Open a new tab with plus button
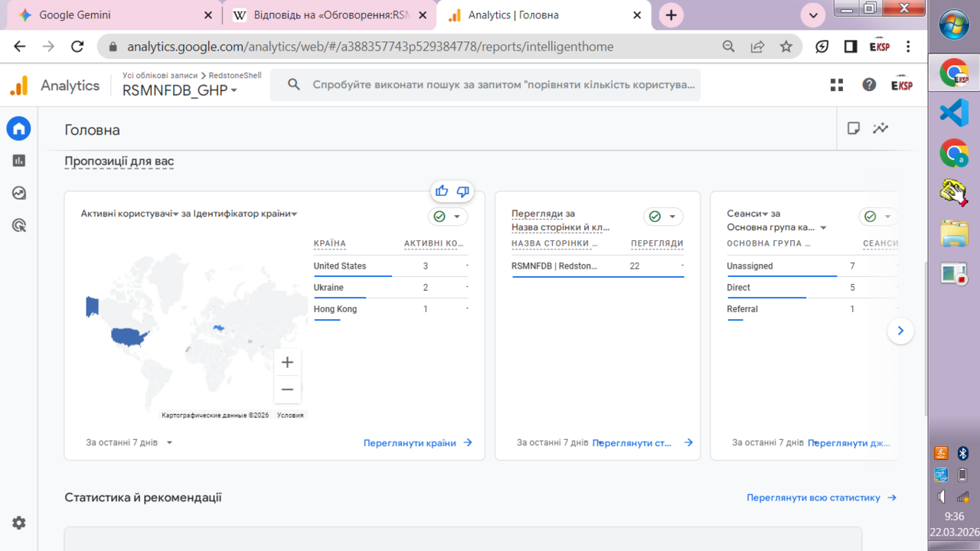Image resolution: width=980 pixels, height=551 pixels. click(671, 15)
